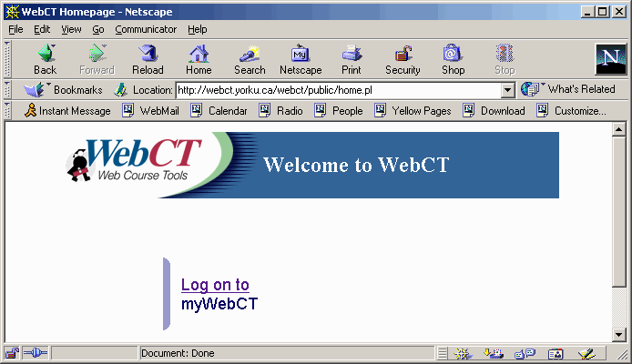Follow the Log on to link
This screenshot has width=632, height=364.
tap(215, 285)
